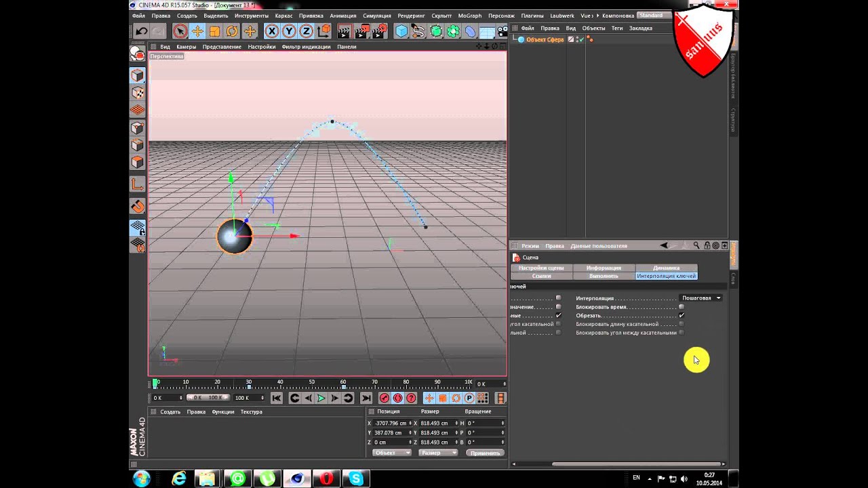
Task: Render the active view with clapperboard icon
Action: tap(344, 31)
